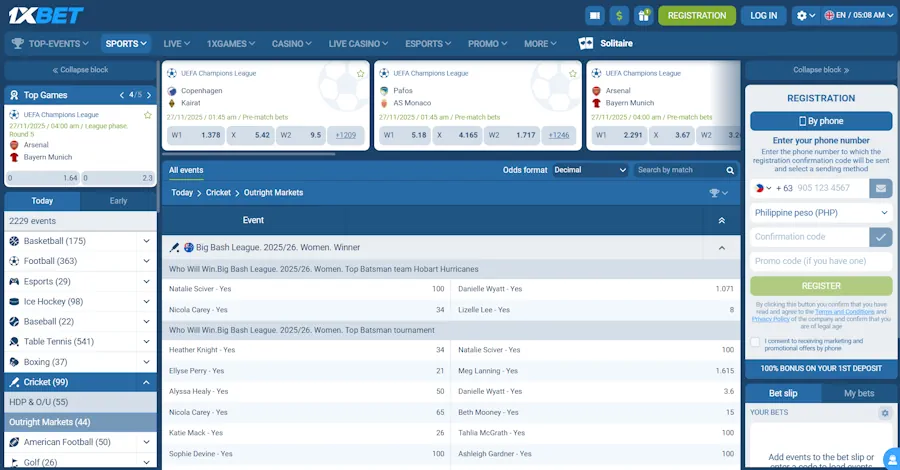Viewport: 900px width, 470px height.
Task: Click the horizontal scrollbar under match cards
Action: (249, 154)
